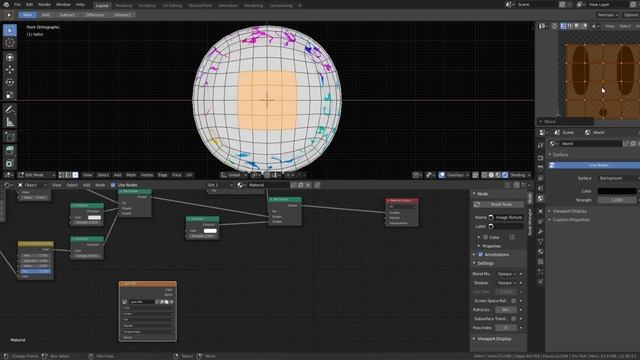The image size is (640, 360).
Task: Select the Scale tool
Action: coord(10,95)
